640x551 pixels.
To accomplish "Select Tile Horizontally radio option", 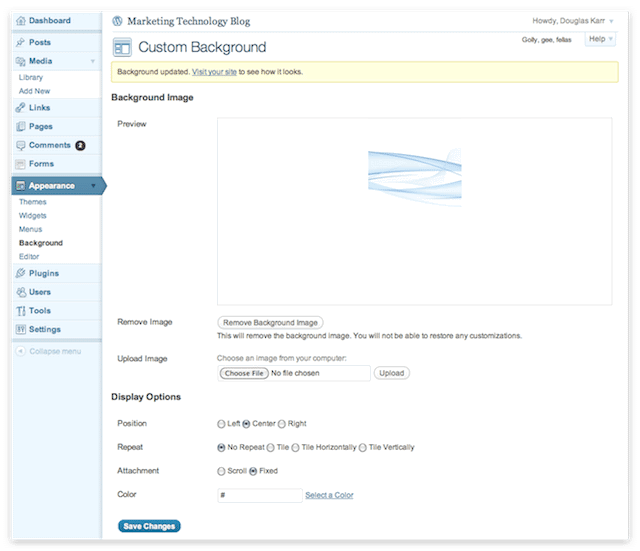I will (296, 448).
